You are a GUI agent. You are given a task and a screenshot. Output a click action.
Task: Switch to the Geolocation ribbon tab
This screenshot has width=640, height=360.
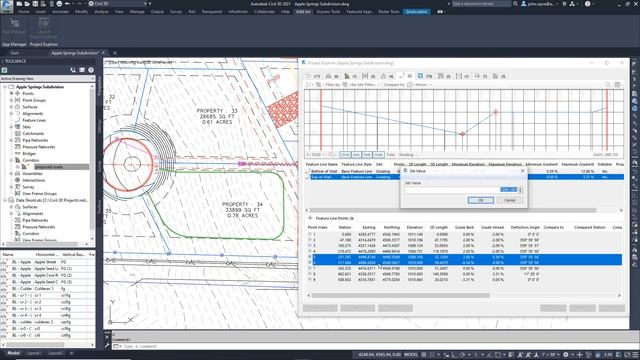(x=416, y=11)
